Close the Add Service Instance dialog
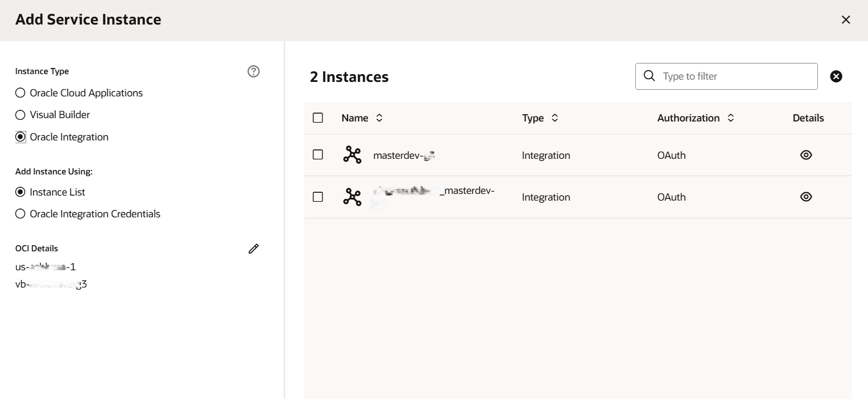Screen dimensions: 868x399 (846, 20)
